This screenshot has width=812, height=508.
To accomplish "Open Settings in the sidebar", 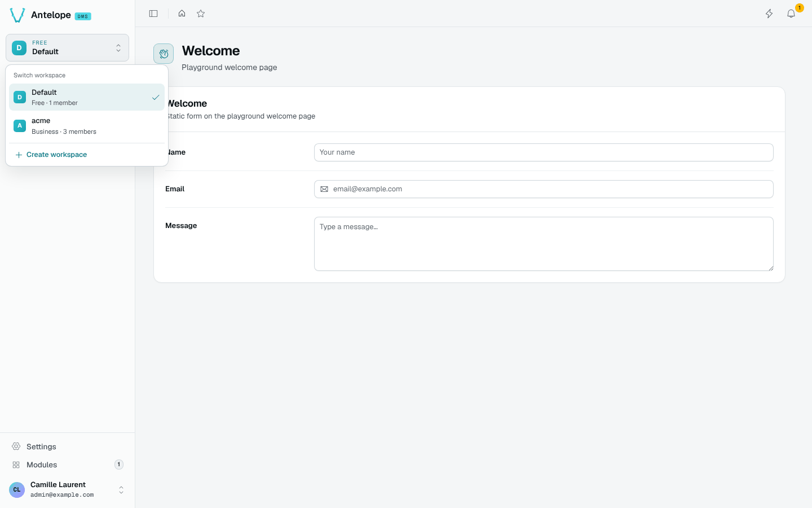I will [x=67, y=446].
